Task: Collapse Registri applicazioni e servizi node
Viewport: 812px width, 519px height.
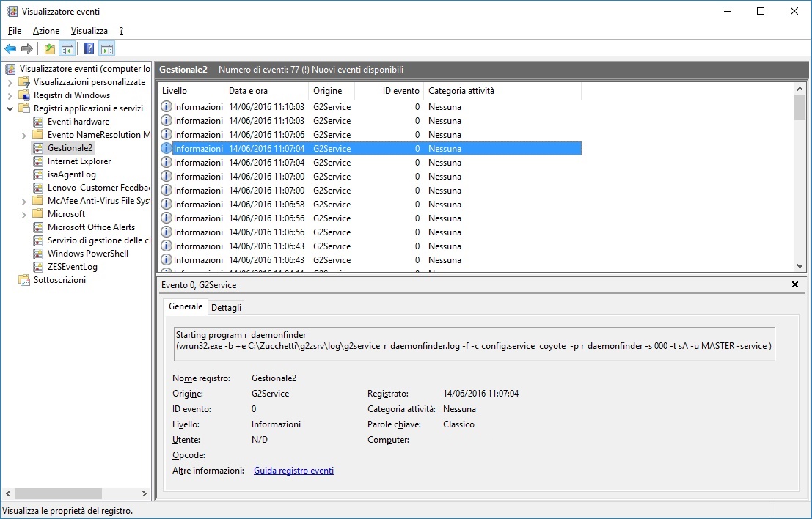Action: tap(10, 108)
